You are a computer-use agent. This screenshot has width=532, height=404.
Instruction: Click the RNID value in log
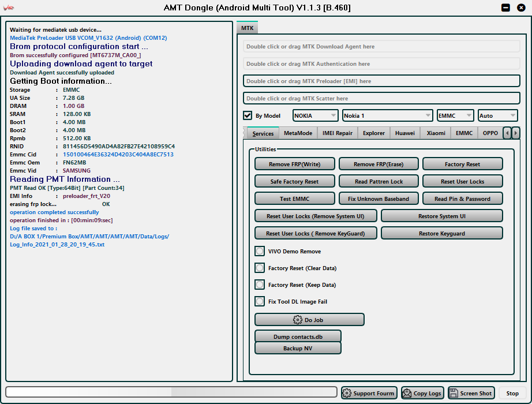coord(119,147)
